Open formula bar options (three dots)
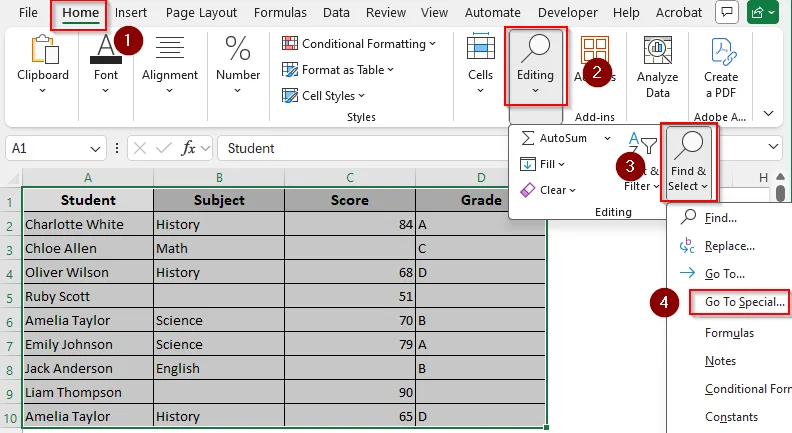This screenshot has width=792, height=433. (x=117, y=148)
